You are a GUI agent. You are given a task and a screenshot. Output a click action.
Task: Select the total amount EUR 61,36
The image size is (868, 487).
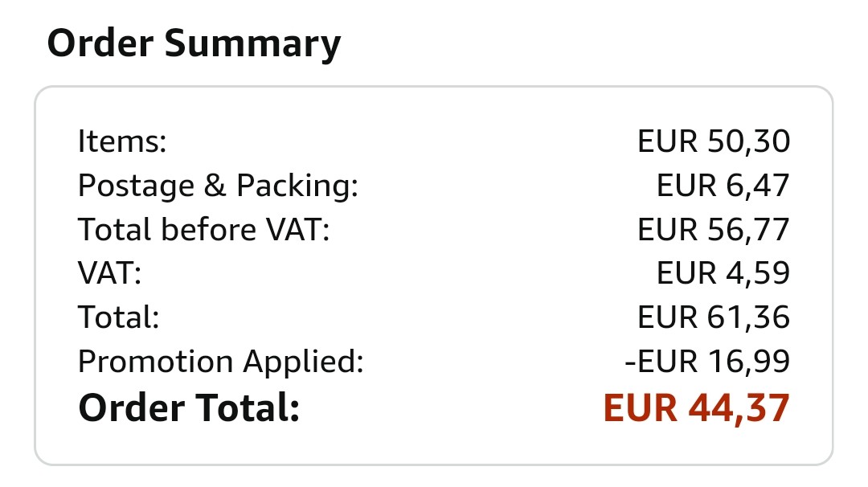[x=714, y=317]
